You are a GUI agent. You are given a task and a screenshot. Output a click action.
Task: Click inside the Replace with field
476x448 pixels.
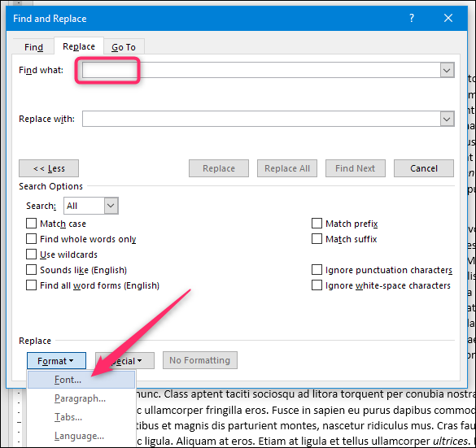tap(261, 119)
